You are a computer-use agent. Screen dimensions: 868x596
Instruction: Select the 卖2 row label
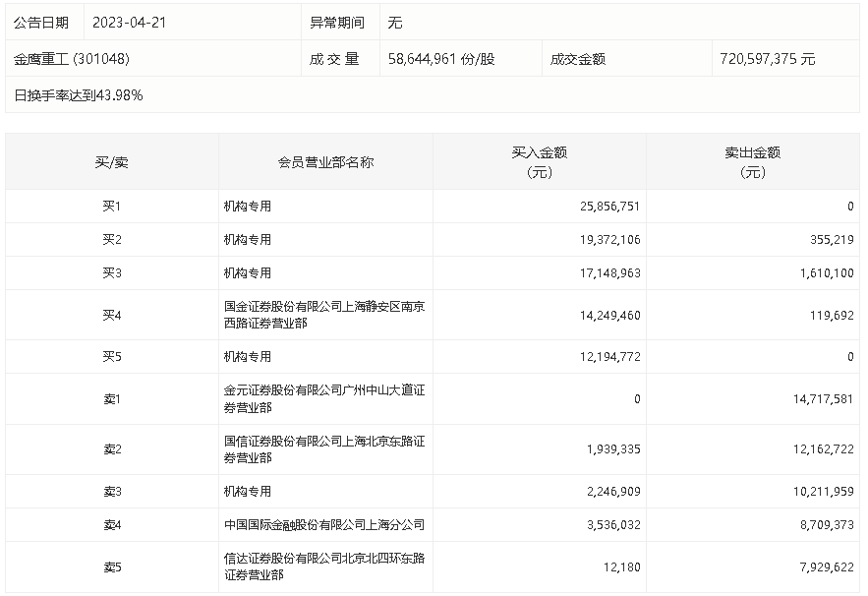pos(111,449)
